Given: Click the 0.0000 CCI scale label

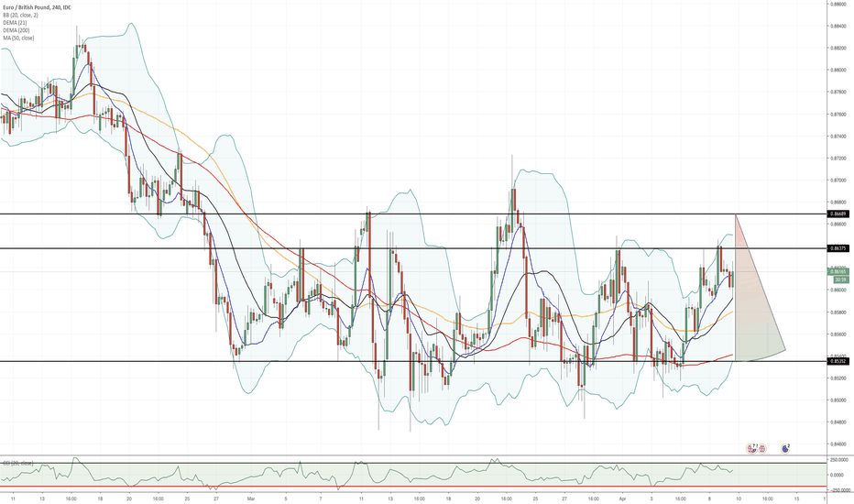Looking at the screenshot, I should coord(838,475).
